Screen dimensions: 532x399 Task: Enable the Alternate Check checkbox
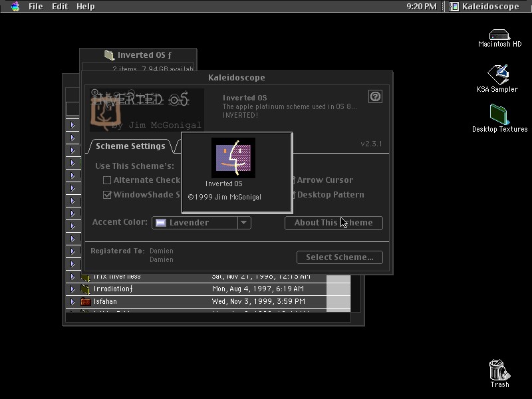[x=107, y=180]
